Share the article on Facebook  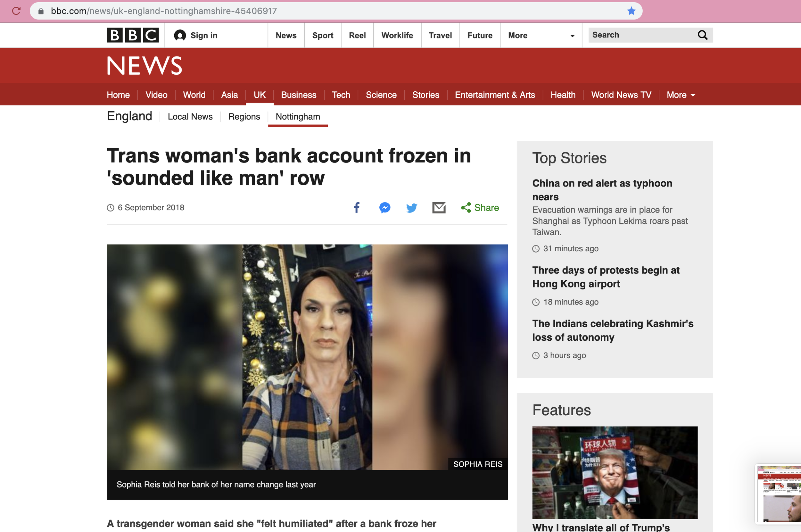356,208
